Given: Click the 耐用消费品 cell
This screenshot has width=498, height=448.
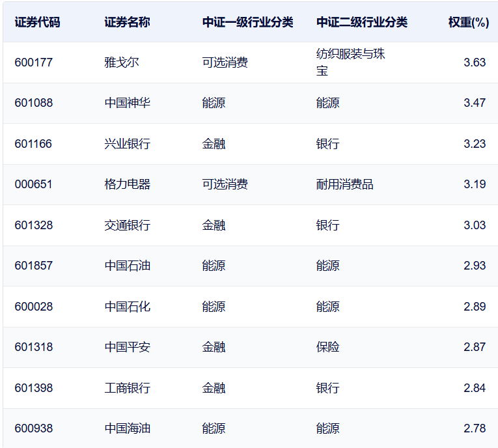Looking at the screenshot, I should pyautogui.click(x=344, y=184).
